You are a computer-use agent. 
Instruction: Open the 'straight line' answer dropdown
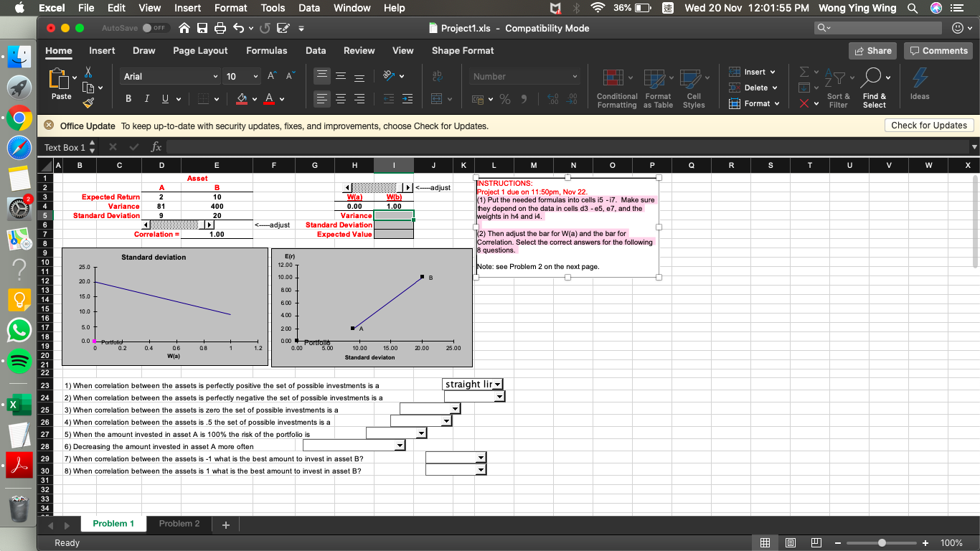(x=497, y=384)
